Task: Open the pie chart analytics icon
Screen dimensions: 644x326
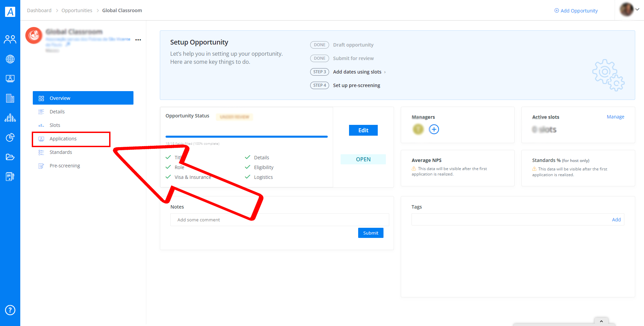Action: click(10, 137)
